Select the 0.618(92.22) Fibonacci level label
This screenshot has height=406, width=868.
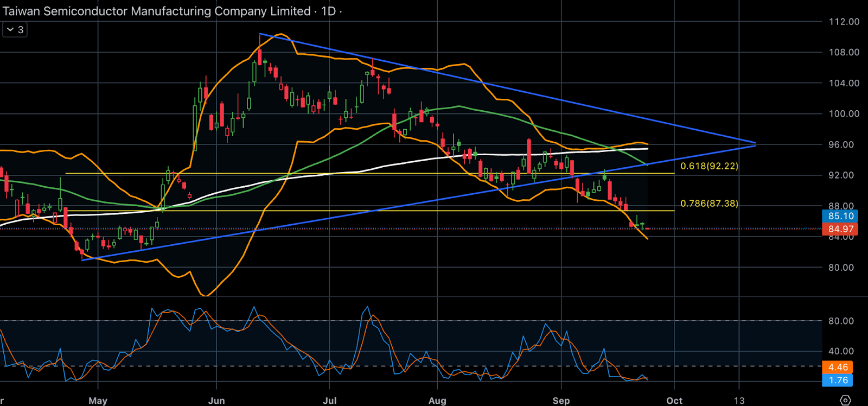[x=709, y=166]
